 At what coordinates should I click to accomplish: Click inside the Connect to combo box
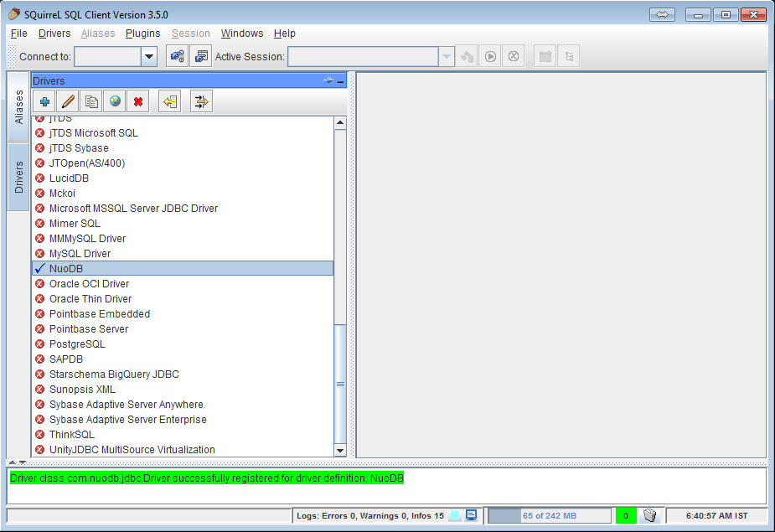coord(108,56)
